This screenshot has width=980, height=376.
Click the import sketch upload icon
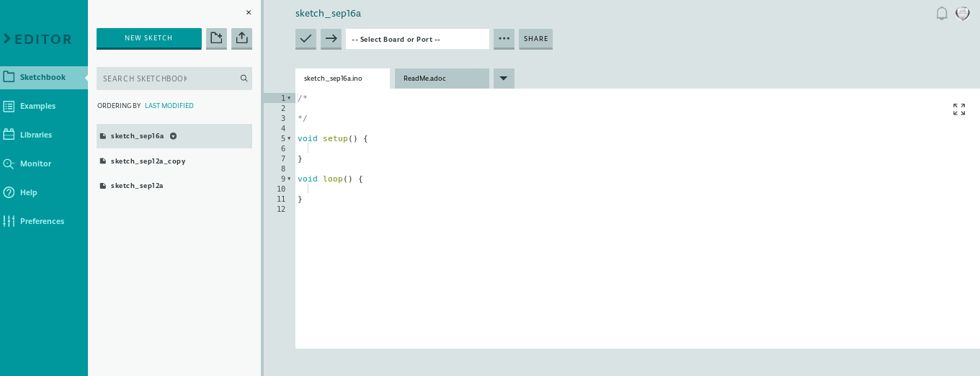coord(241,38)
